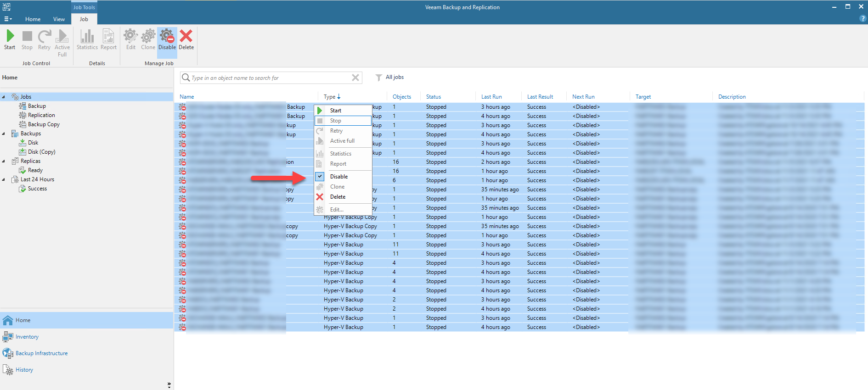The image size is (868, 390).
Task: Run Active Full from ribbon
Action: pos(62,43)
